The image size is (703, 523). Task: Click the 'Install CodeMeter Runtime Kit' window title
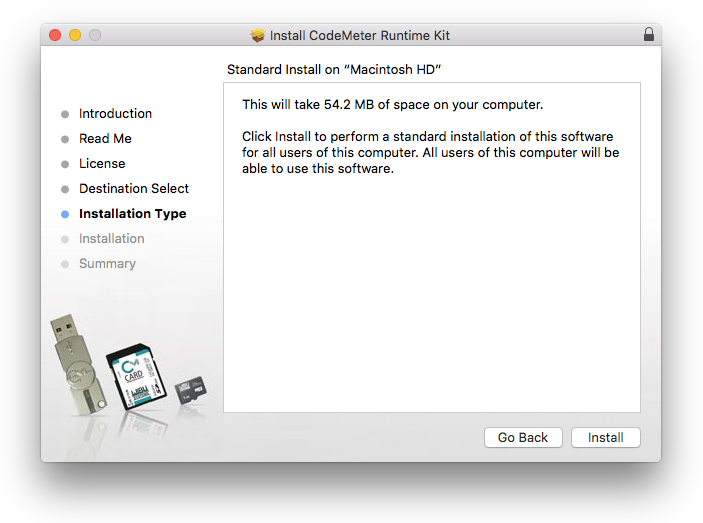(x=360, y=35)
